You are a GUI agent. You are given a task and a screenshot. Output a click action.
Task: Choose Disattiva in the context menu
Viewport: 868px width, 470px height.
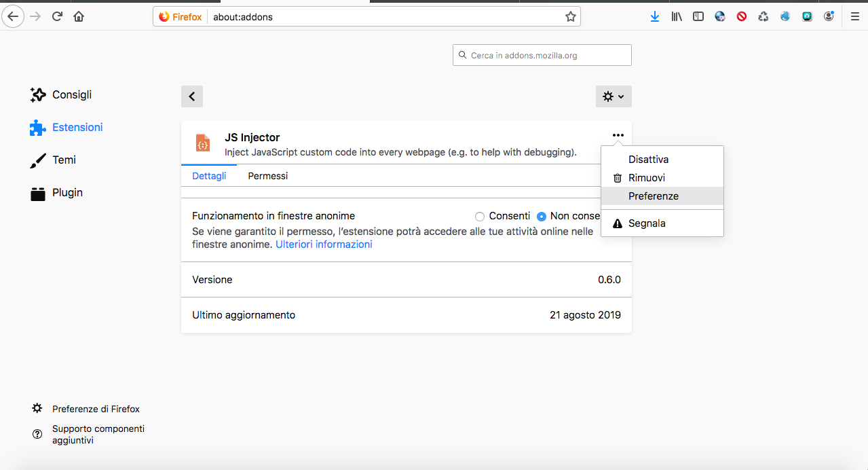[662, 160]
